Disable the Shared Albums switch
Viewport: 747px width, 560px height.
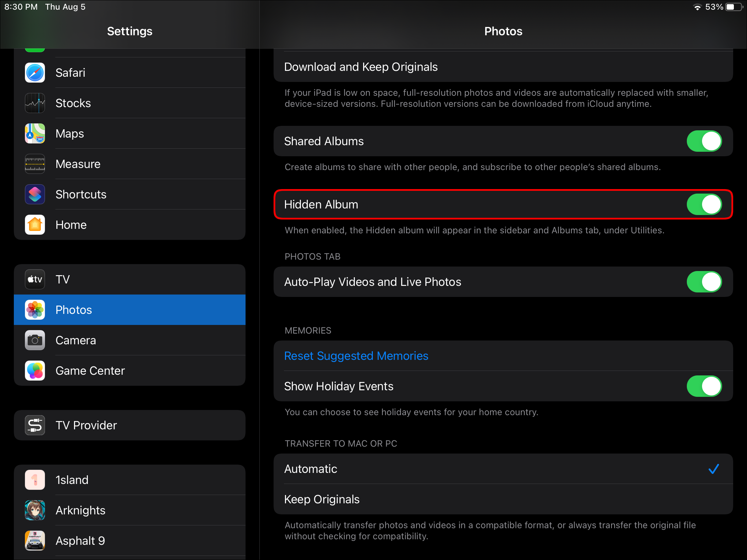pyautogui.click(x=704, y=141)
